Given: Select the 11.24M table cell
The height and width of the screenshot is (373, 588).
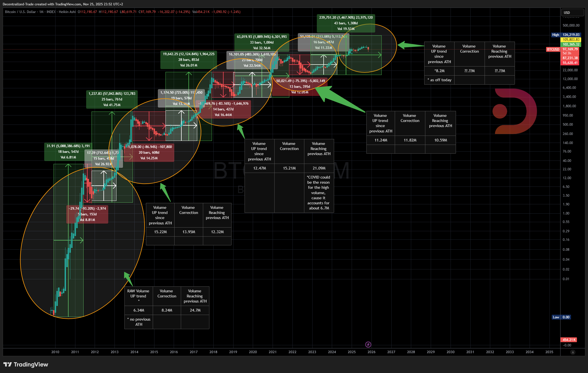Looking at the screenshot, I should pos(381,140).
